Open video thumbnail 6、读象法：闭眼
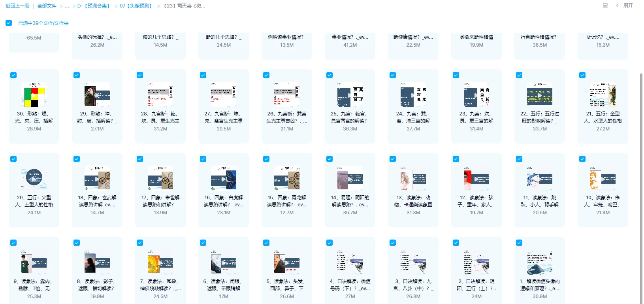 pos(224,262)
